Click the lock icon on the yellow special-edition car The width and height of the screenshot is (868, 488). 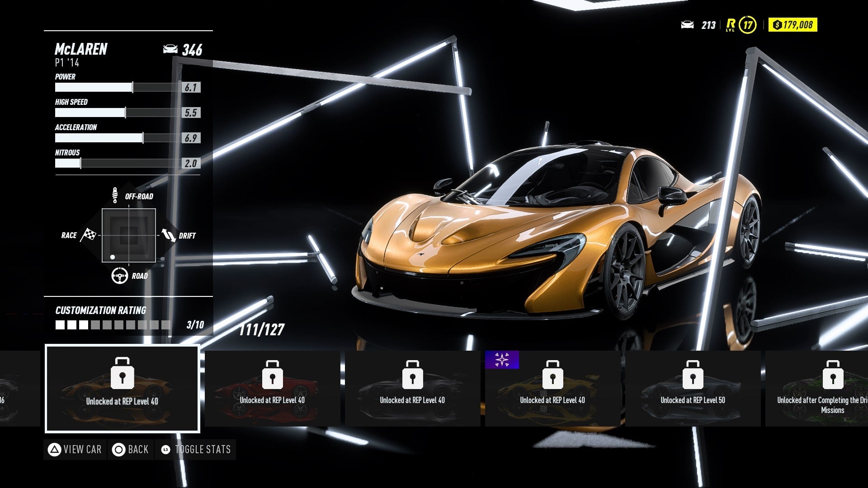(552, 375)
